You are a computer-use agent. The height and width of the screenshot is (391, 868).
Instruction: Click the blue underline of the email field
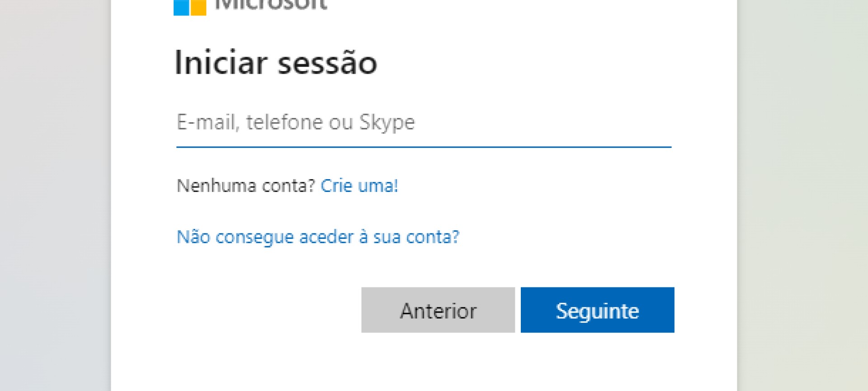[424, 147]
